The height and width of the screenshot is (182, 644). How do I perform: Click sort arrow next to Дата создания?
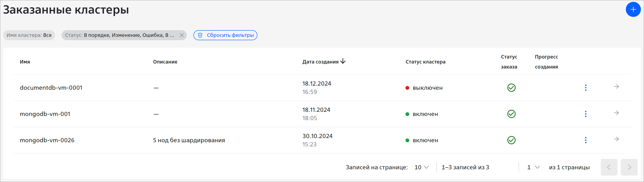click(343, 61)
